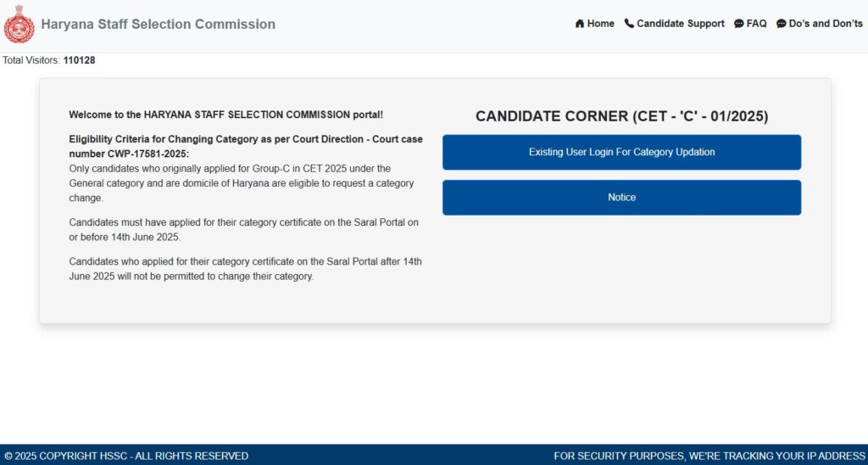The image size is (868, 465).
Task: Click the Haryana government emblem logo
Action: pos(19,25)
